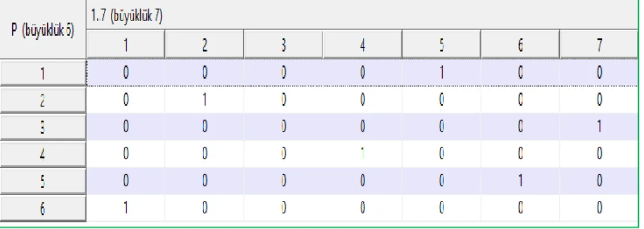Viewport: 644px width, 229px height.
Task: Select cell at row 2, column 1
Action: point(125,100)
